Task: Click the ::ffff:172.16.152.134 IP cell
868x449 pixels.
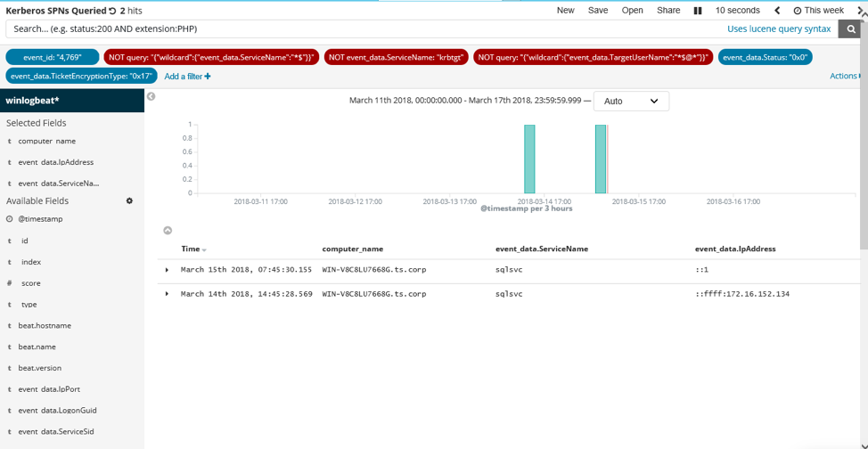Action: click(x=741, y=294)
